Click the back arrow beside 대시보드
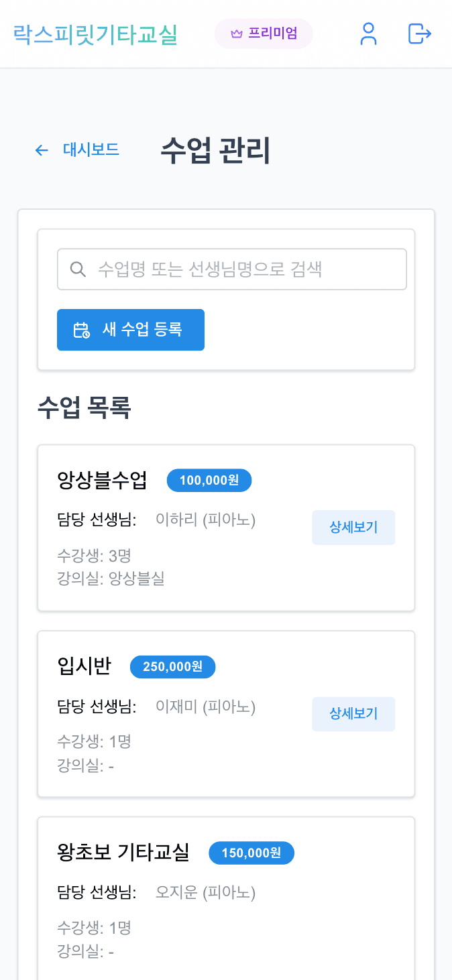The image size is (452, 980). coord(42,150)
